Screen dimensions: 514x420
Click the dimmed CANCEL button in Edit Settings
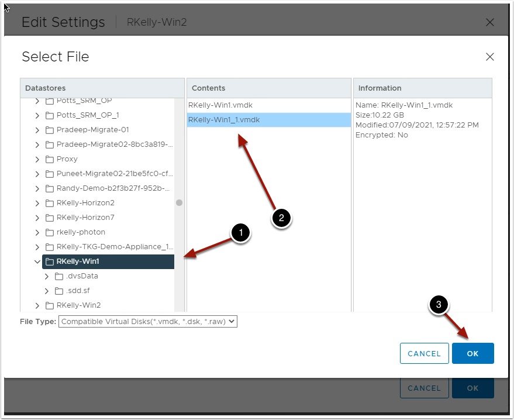coord(424,388)
